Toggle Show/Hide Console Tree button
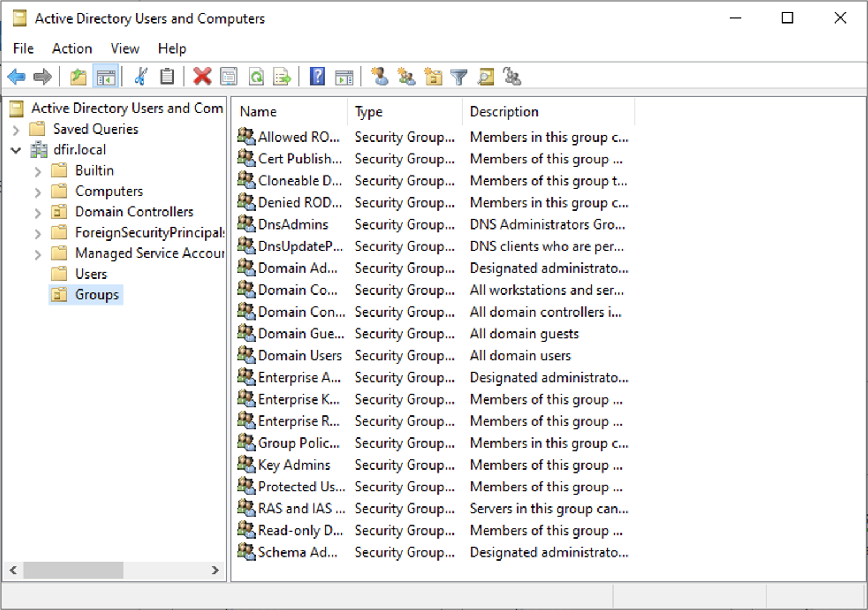Image resolution: width=868 pixels, height=610 pixels. [106, 77]
